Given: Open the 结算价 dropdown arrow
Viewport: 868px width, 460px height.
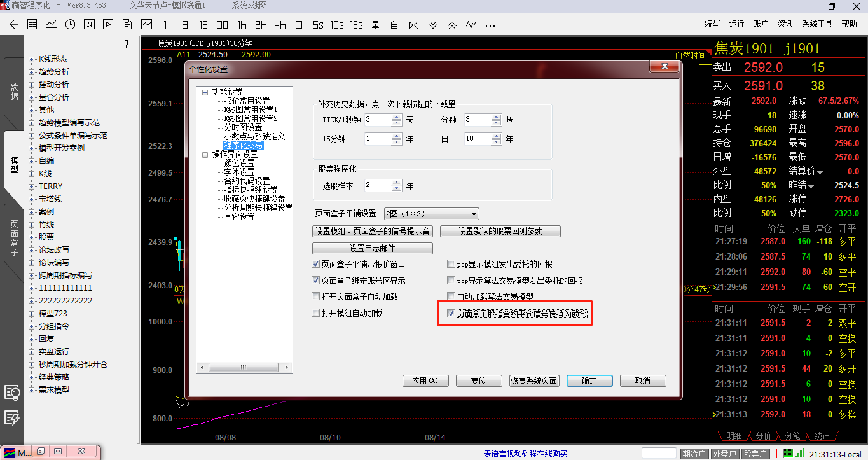Looking at the screenshot, I should tap(820, 172).
